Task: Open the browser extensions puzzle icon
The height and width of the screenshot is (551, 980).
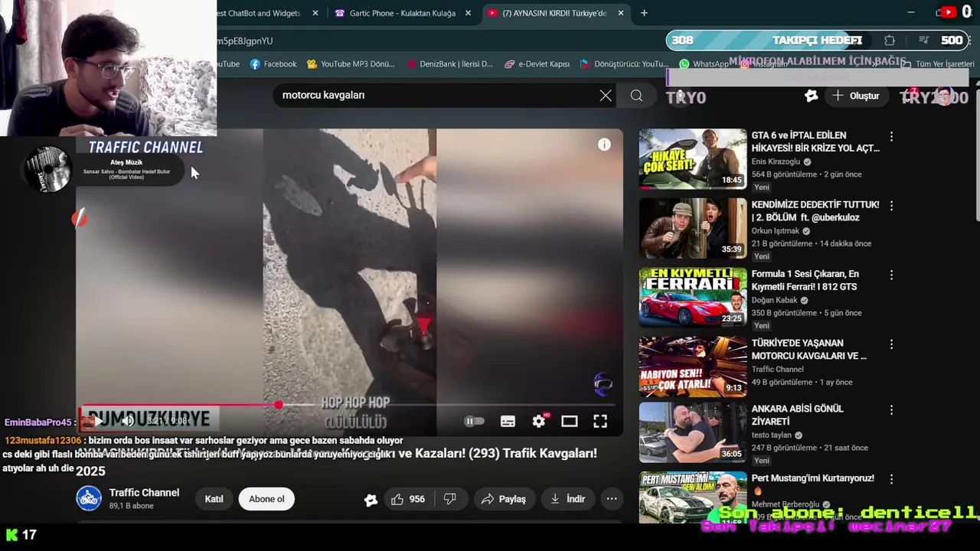Action: [889, 41]
